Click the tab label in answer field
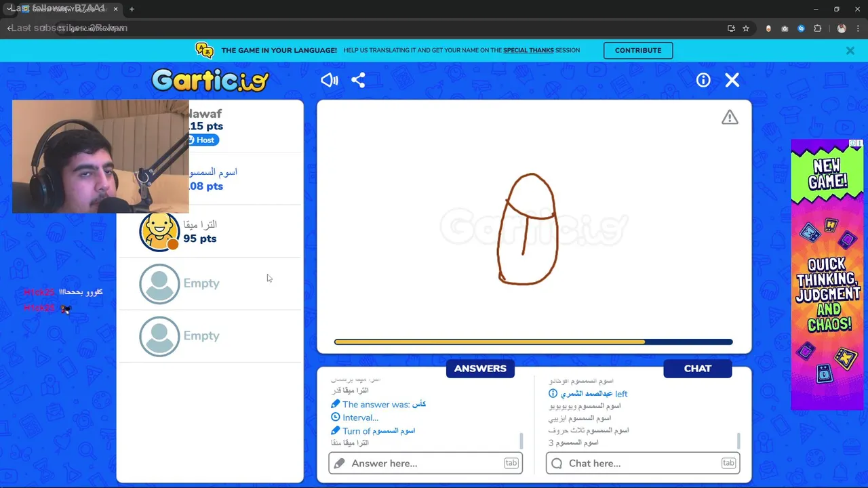 coord(511,463)
